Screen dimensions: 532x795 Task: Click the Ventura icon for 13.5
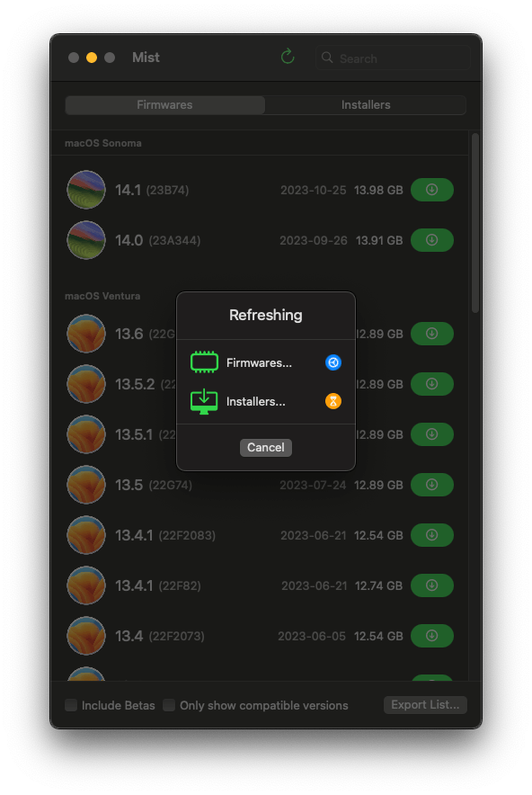click(86, 485)
